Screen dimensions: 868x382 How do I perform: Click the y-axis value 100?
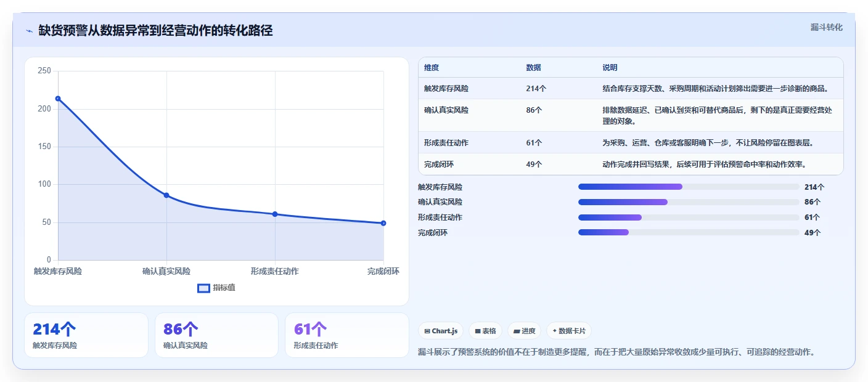[44, 184]
